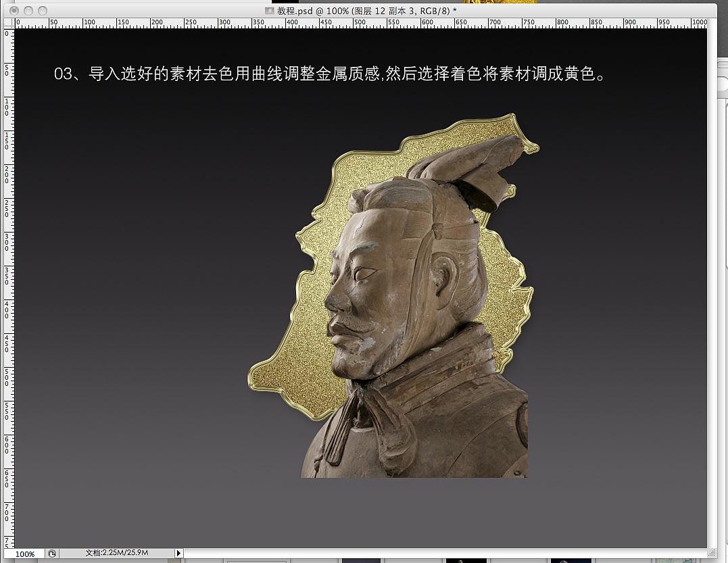The height and width of the screenshot is (563, 728).
Task: Close the 教程.psd document window
Action: pos(14,10)
